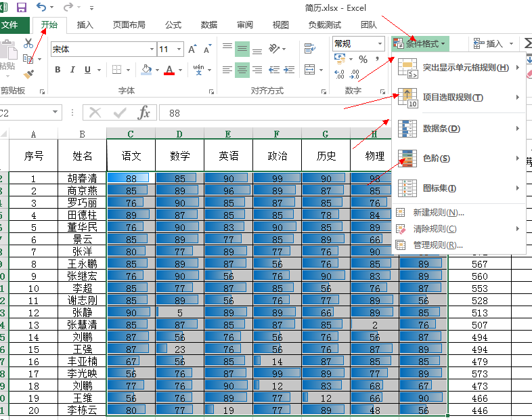Increase font size with large A icon
This screenshot has width=532, height=420.
[x=192, y=49]
